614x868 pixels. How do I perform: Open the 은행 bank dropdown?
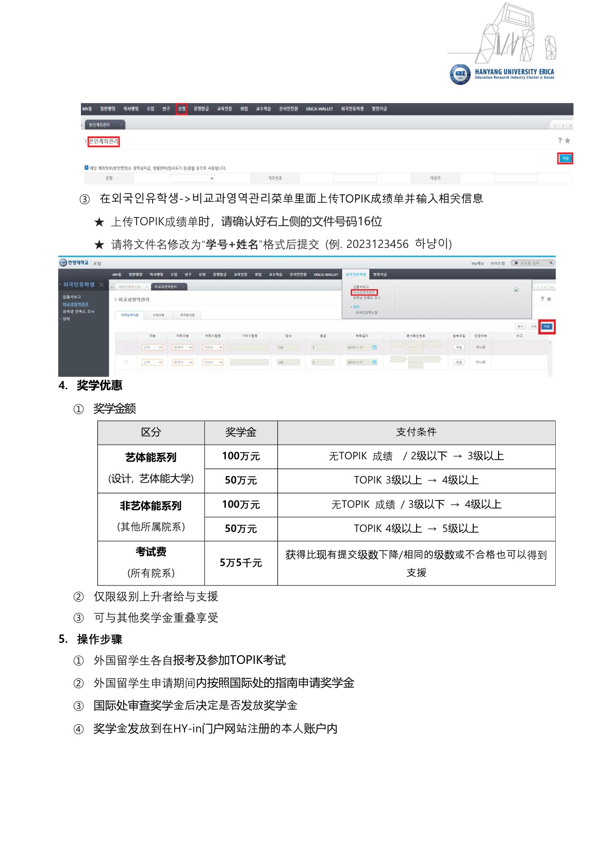192,178
